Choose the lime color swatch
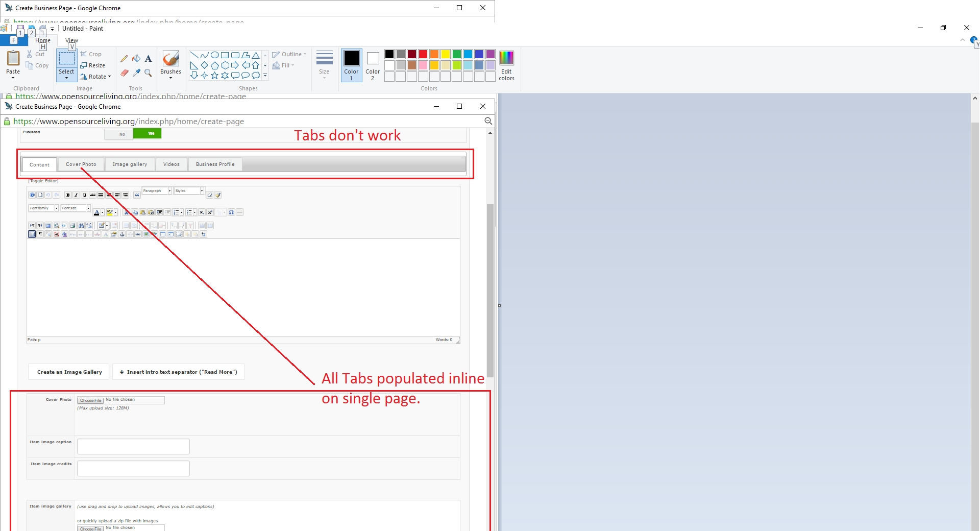 pyautogui.click(x=457, y=65)
